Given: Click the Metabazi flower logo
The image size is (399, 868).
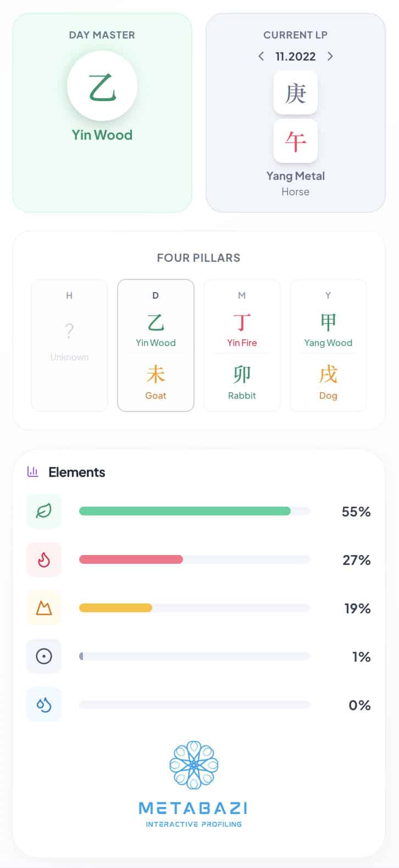Looking at the screenshot, I should click(194, 765).
